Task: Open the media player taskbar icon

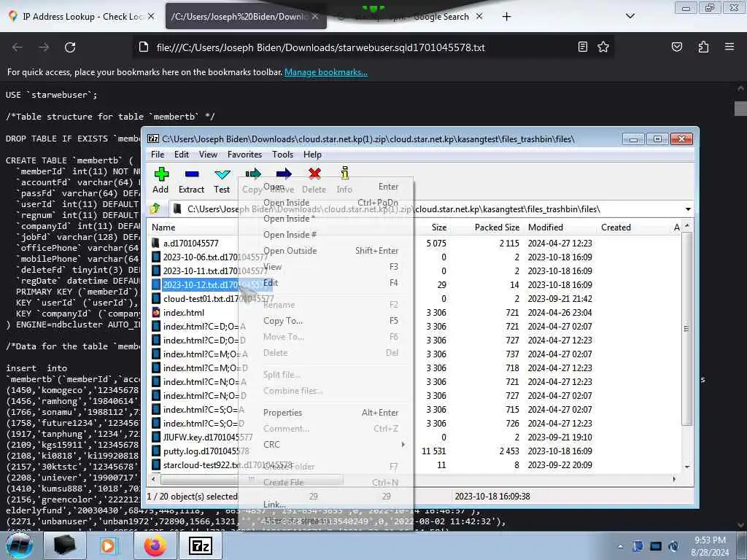Action: pyautogui.click(x=109, y=545)
